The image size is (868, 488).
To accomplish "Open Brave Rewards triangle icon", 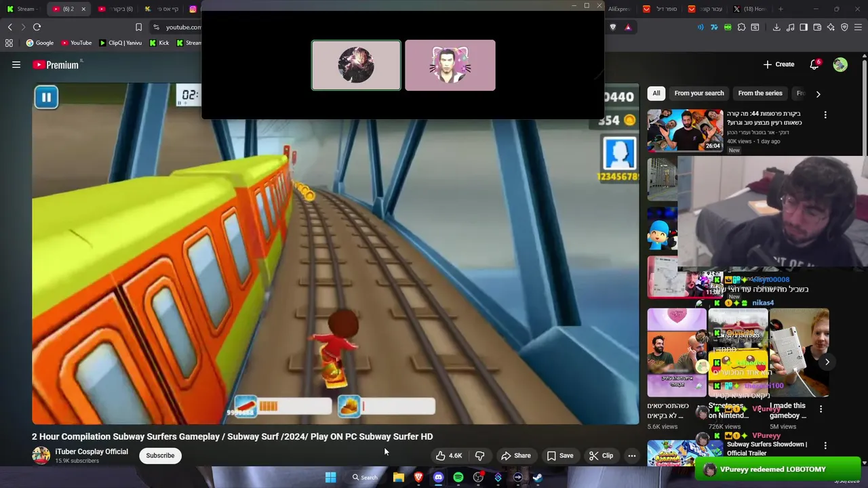I will click(628, 27).
